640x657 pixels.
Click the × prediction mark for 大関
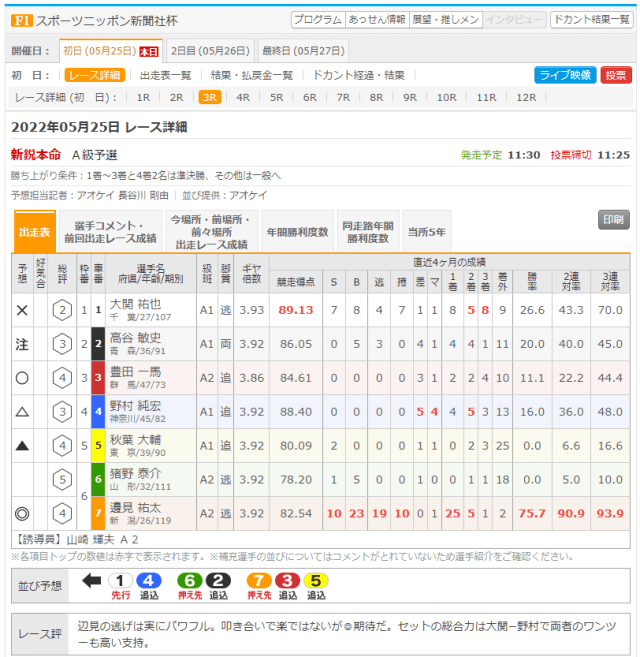tap(22, 310)
